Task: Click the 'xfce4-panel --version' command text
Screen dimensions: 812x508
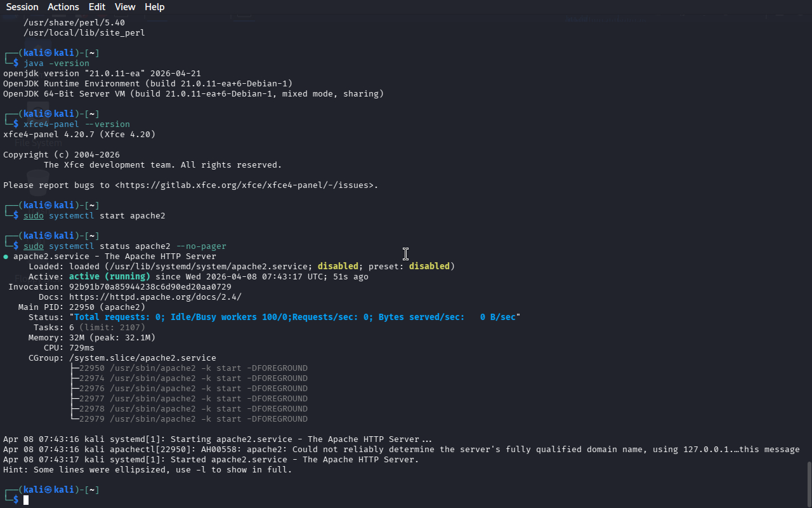Action: [x=77, y=124]
